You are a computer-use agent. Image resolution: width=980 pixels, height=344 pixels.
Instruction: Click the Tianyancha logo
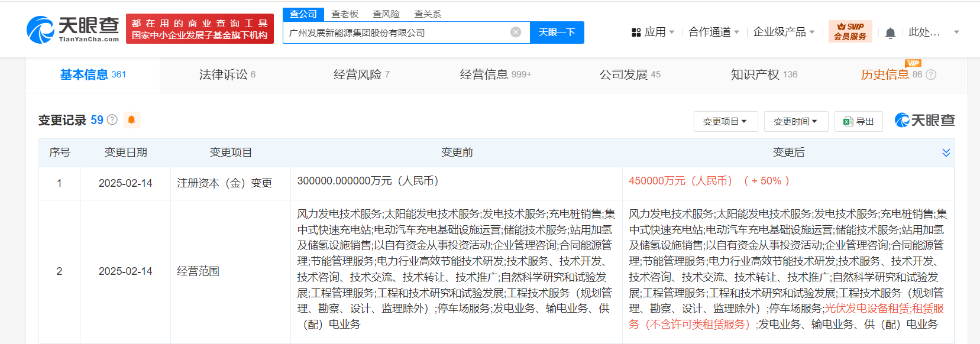coord(73,29)
